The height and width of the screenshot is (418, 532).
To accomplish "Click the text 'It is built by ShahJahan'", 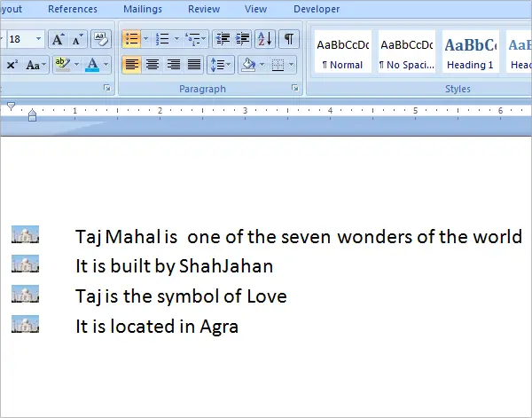I will pyautogui.click(x=175, y=266).
